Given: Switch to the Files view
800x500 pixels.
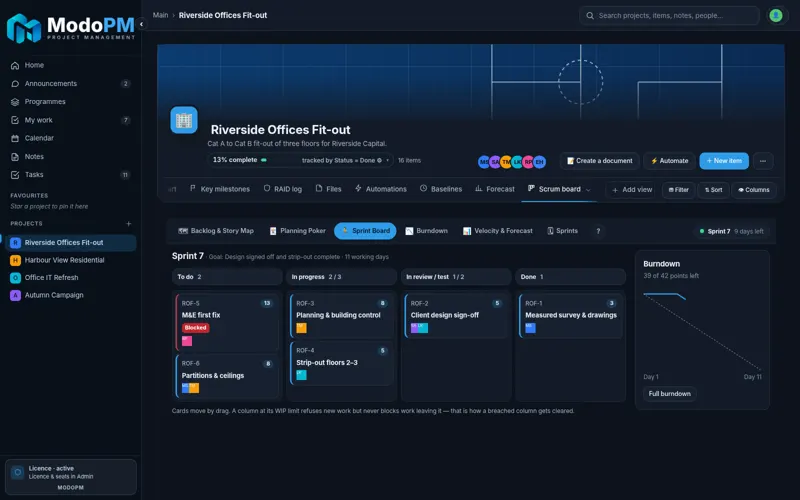Looking at the screenshot, I should pos(328,189).
